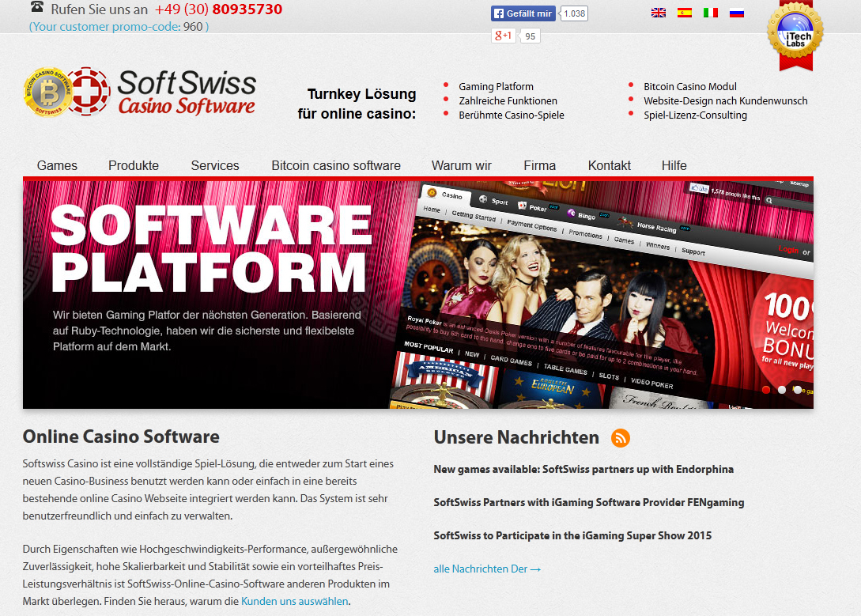The width and height of the screenshot is (861, 616).
Task: Select the Italian flag icon
Action: point(711,13)
